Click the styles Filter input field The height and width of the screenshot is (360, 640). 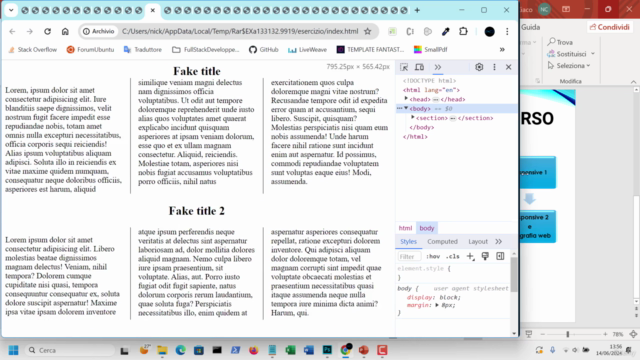[x=409, y=256]
